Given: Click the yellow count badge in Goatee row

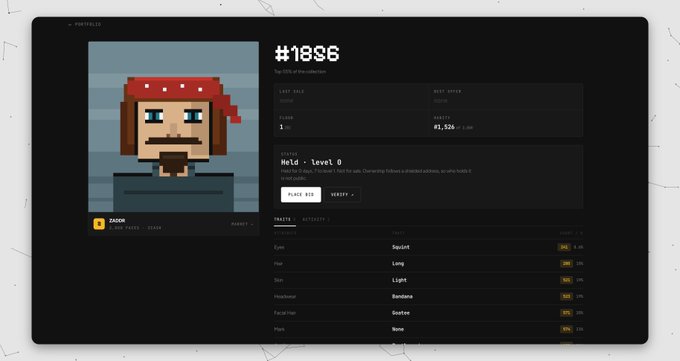Looking at the screenshot, I should pos(566,312).
